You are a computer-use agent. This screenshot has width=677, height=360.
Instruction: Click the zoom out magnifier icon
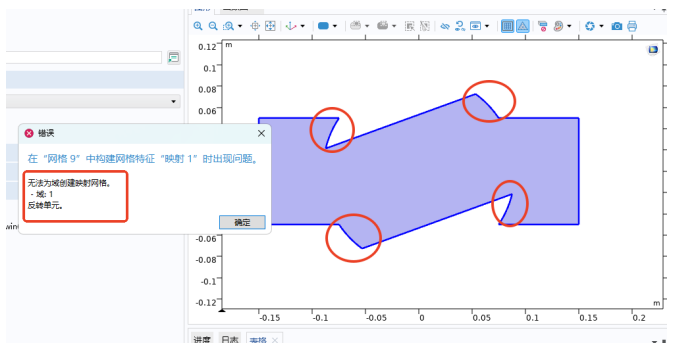[x=213, y=26]
